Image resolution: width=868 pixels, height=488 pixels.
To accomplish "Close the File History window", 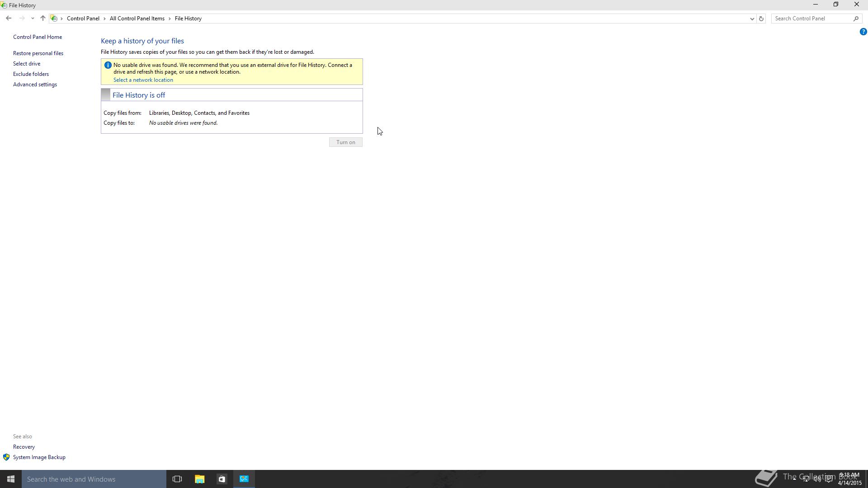I will [x=857, y=5].
